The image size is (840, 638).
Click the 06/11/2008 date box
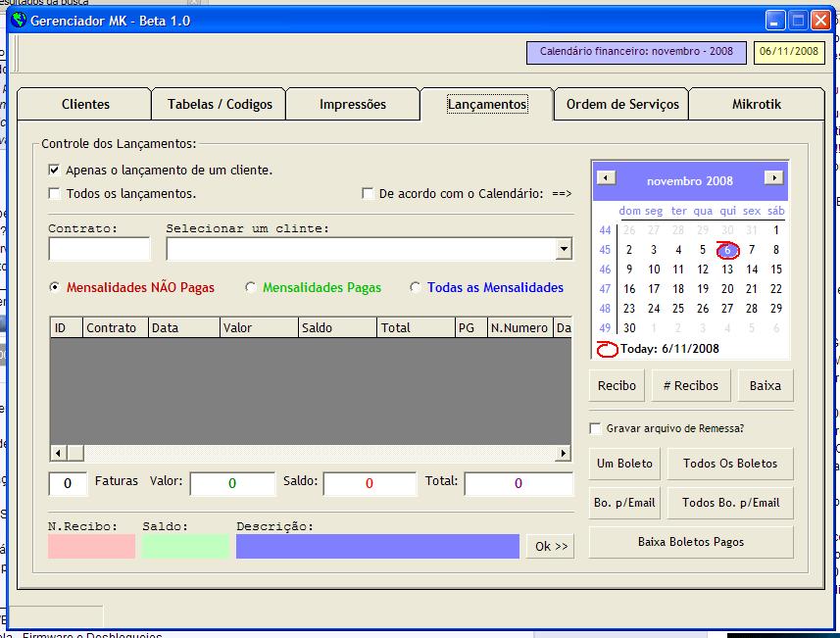789,53
